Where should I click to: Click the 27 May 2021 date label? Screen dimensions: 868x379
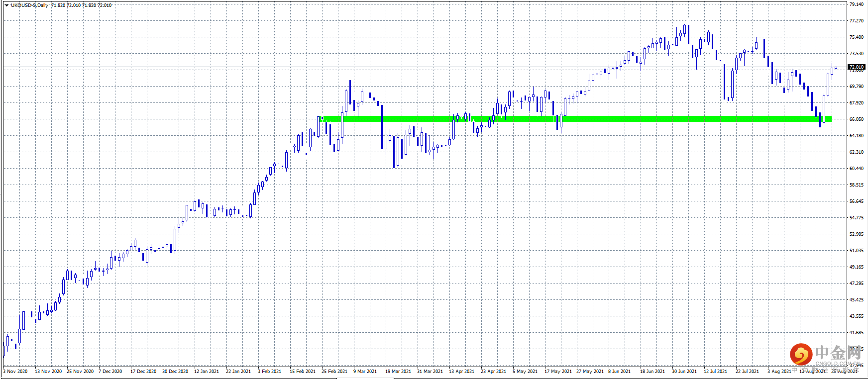coord(590,371)
